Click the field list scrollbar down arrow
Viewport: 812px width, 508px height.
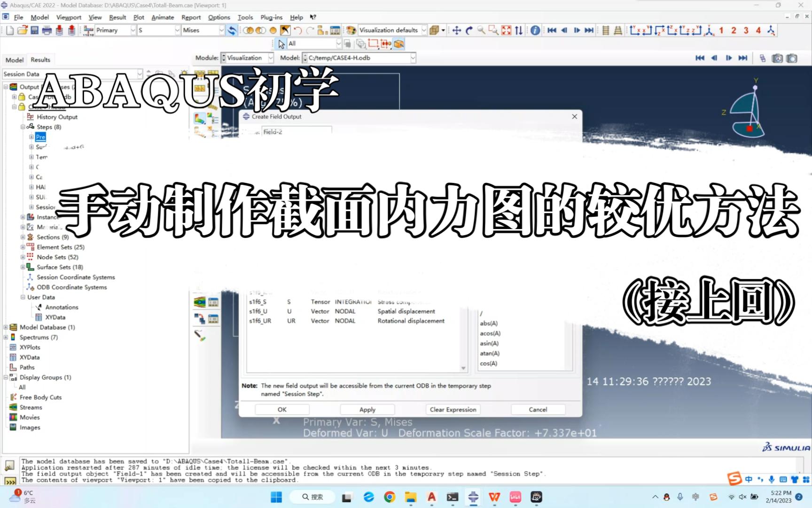point(463,368)
